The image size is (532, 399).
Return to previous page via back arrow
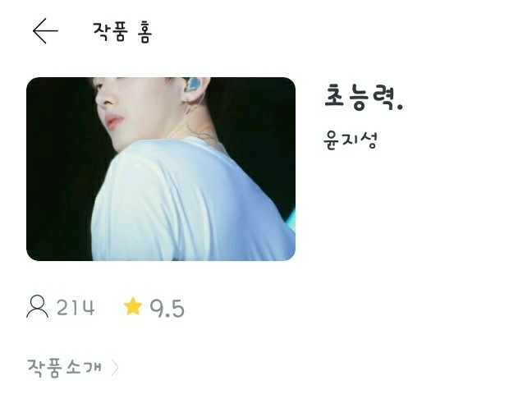tap(45, 31)
